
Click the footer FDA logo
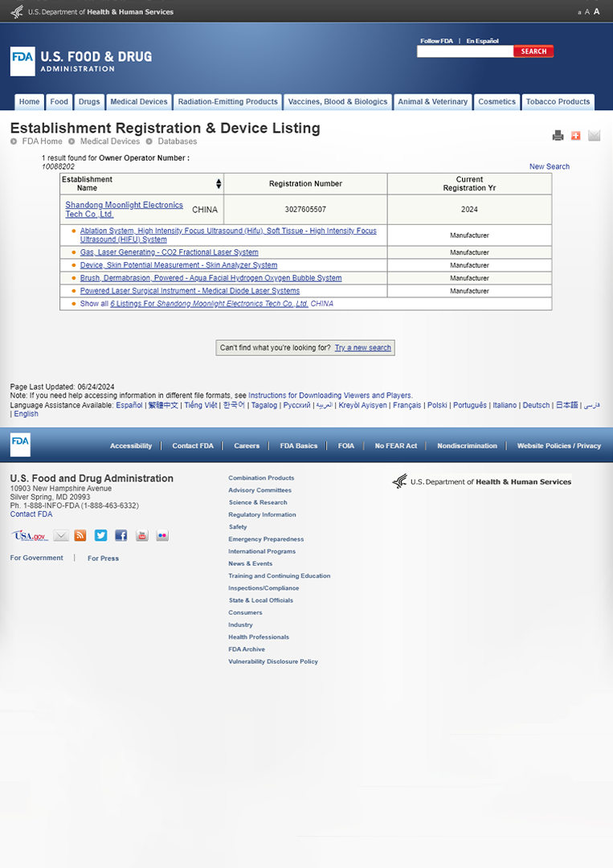tap(20, 444)
